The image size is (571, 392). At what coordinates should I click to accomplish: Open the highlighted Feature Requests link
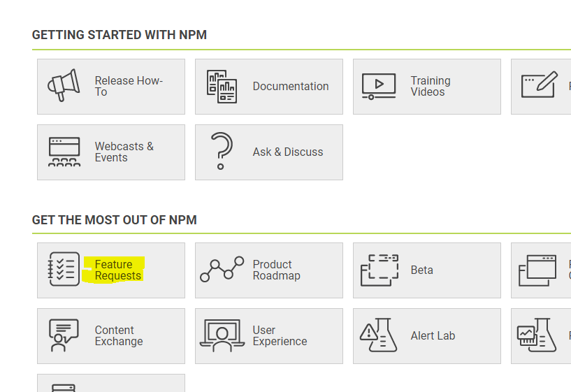(117, 270)
